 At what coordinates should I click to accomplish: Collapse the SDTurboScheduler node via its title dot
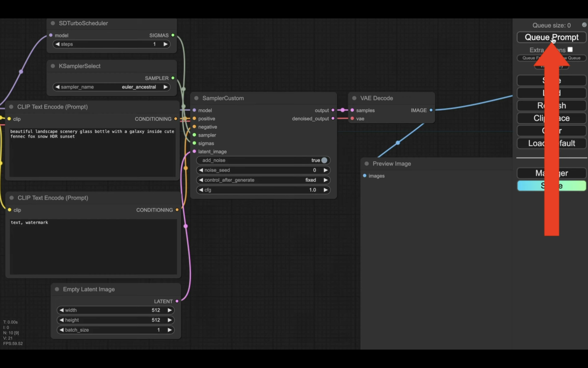(53, 23)
